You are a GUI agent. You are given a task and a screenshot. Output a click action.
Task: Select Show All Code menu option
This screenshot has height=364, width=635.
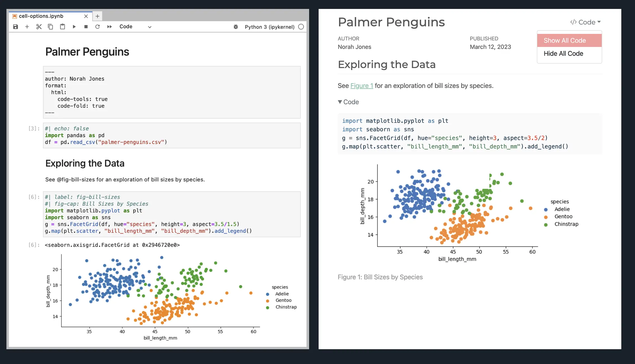click(x=565, y=40)
